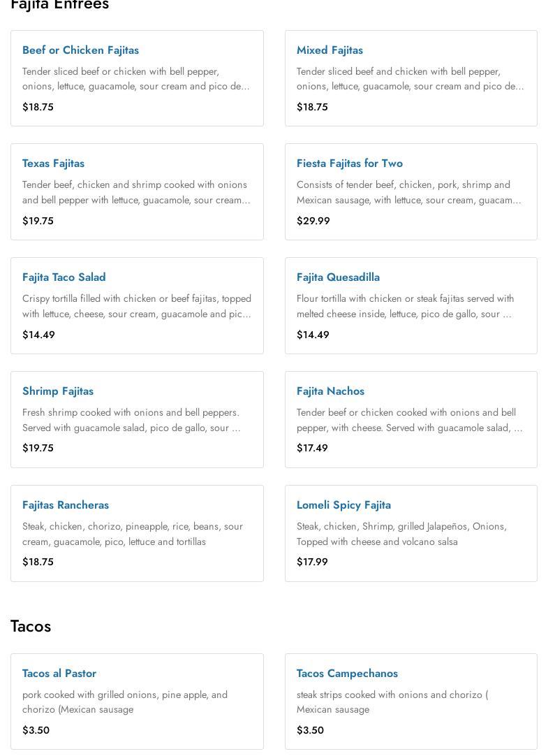Open the Beef or Chicken Fajitas item
Image resolution: width=548 pixels, height=756 pixels.
point(80,50)
